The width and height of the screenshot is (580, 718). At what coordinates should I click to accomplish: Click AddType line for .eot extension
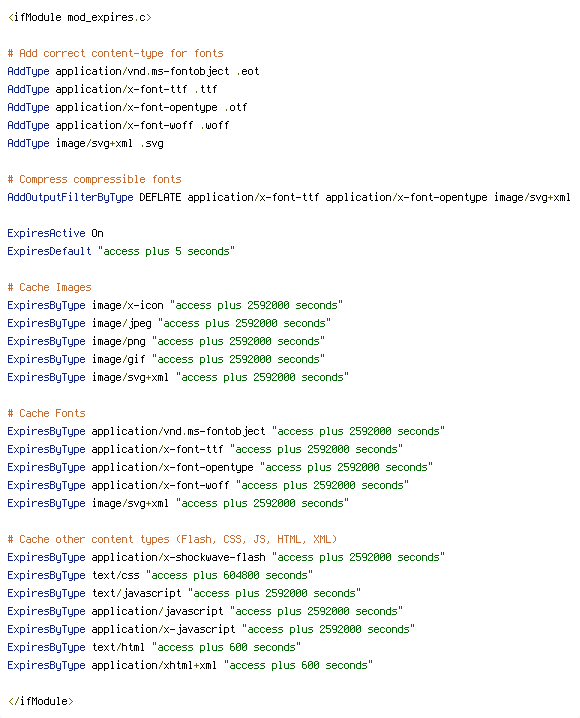pyautogui.click(x=133, y=71)
